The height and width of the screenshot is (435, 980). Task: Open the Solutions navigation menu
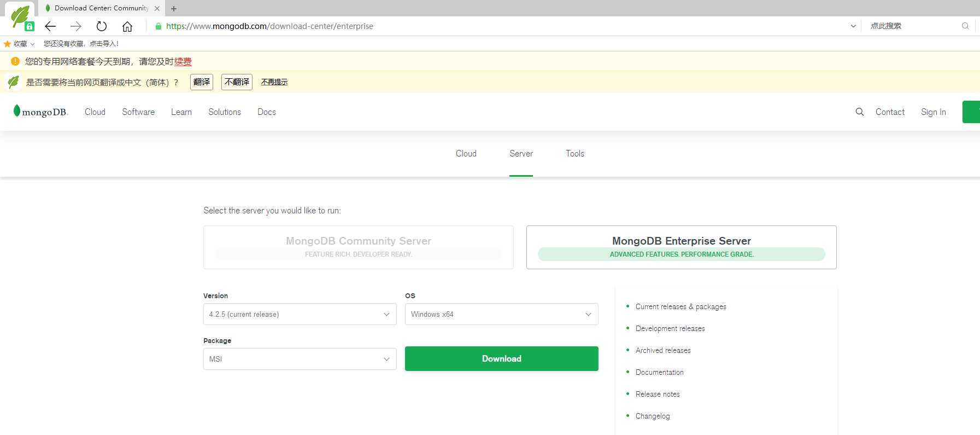click(x=225, y=112)
